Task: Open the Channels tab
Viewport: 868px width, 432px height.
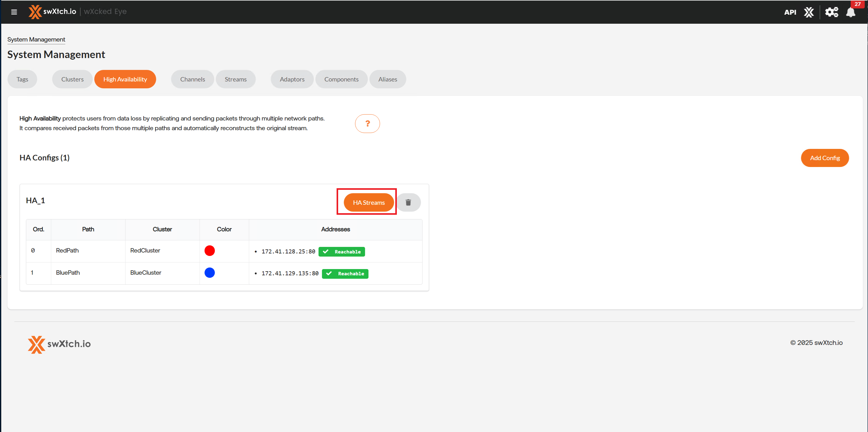Action: point(192,79)
